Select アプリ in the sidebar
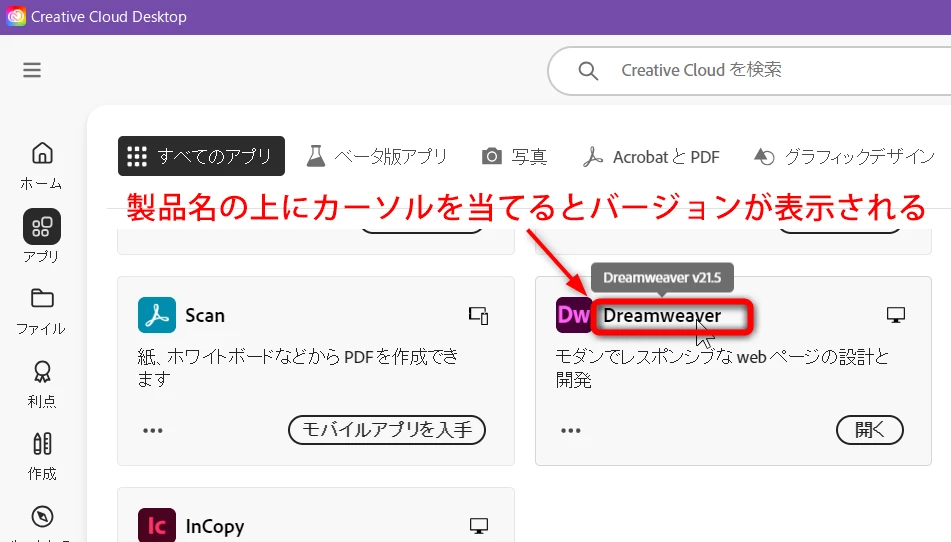This screenshot has height=542, width=951. click(x=42, y=236)
